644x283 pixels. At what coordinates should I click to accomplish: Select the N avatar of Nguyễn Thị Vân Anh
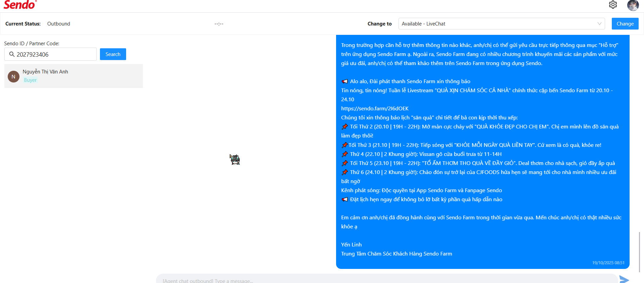click(x=13, y=76)
